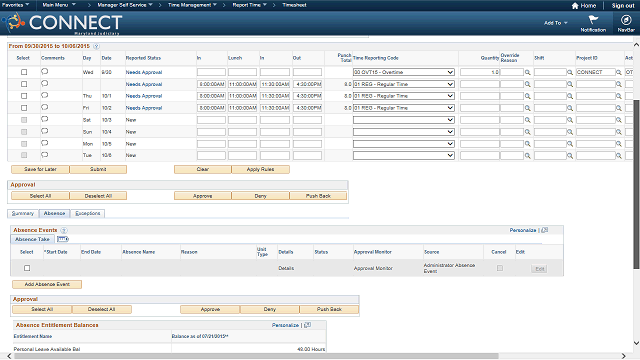Expand the Favorites menu
640x360 pixels.
point(16,5)
